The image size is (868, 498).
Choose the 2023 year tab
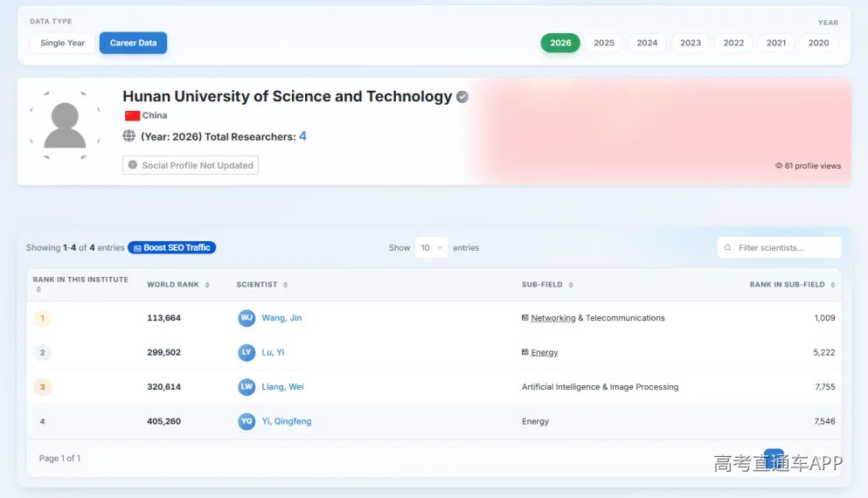tap(691, 43)
